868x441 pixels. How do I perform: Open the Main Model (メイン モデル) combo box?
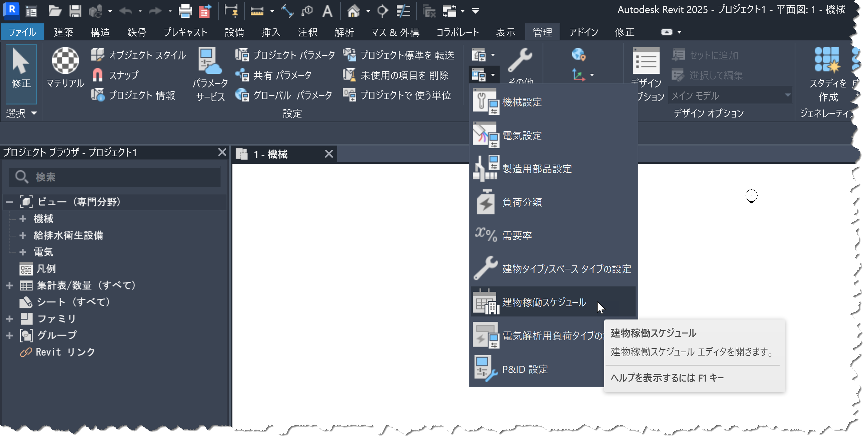click(x=730, y=95)
